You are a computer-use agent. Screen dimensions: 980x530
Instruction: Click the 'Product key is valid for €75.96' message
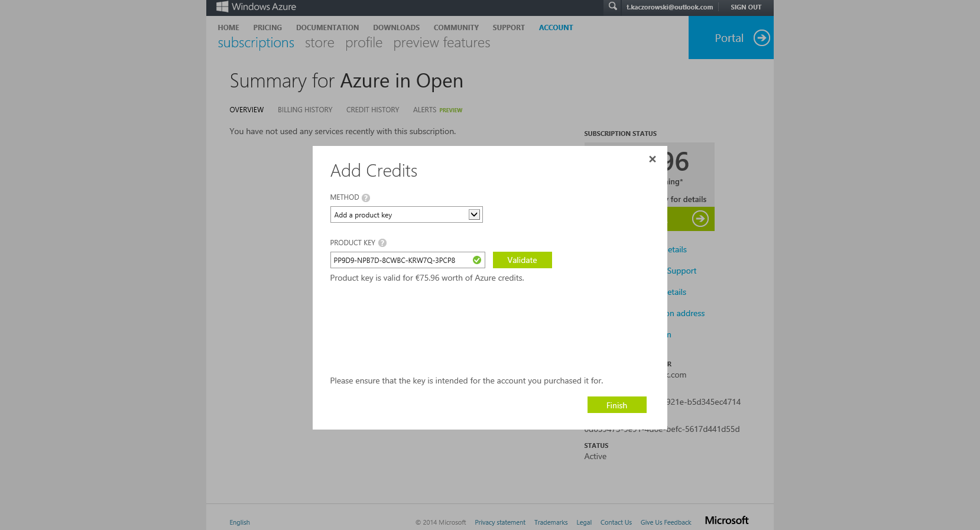[427, 278]
